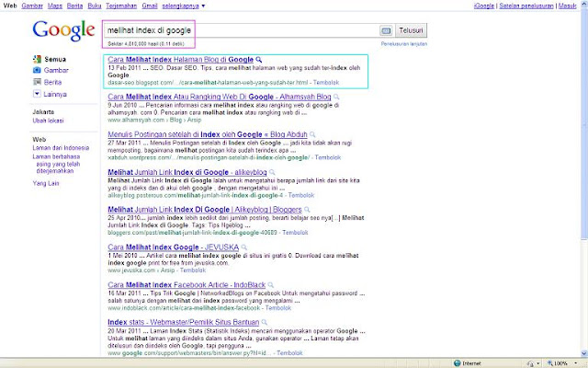Select Gambar text in the left sidebar
The height and width of the screenshot is (368, 588).
pos(56,70)
